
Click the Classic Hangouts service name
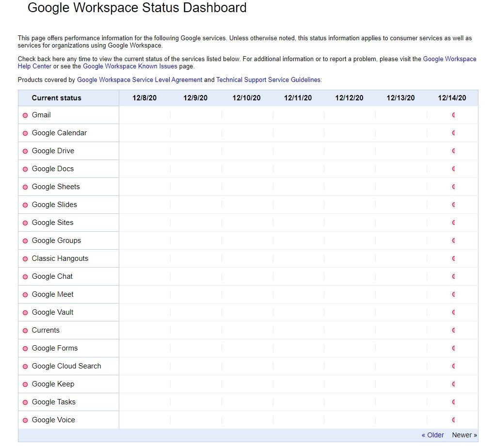click(x=60, y=258)
